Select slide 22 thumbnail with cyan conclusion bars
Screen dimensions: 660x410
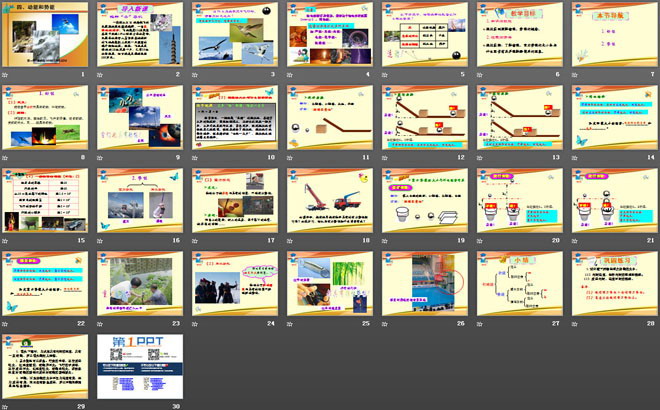pos(45,283)
